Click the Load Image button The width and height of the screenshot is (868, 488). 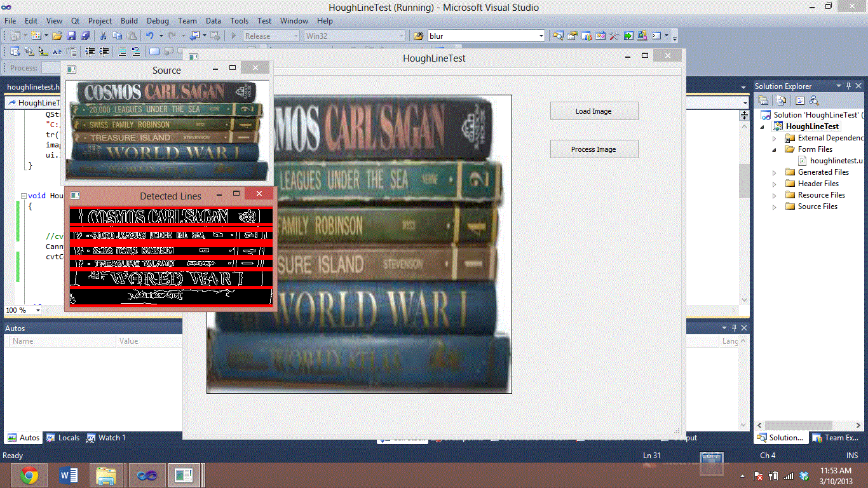[593, 111]
